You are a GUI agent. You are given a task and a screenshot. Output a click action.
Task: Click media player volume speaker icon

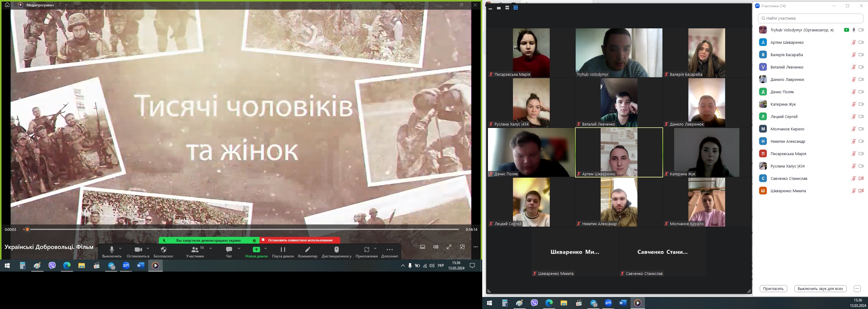(x=436, y=247)
